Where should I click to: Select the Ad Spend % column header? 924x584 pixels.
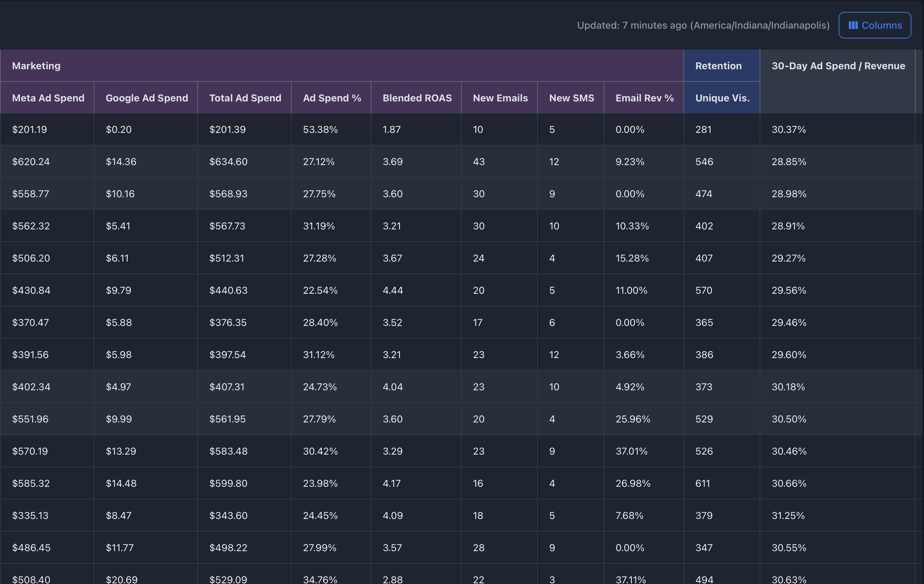pyautogui.click(x=332, y=98)
